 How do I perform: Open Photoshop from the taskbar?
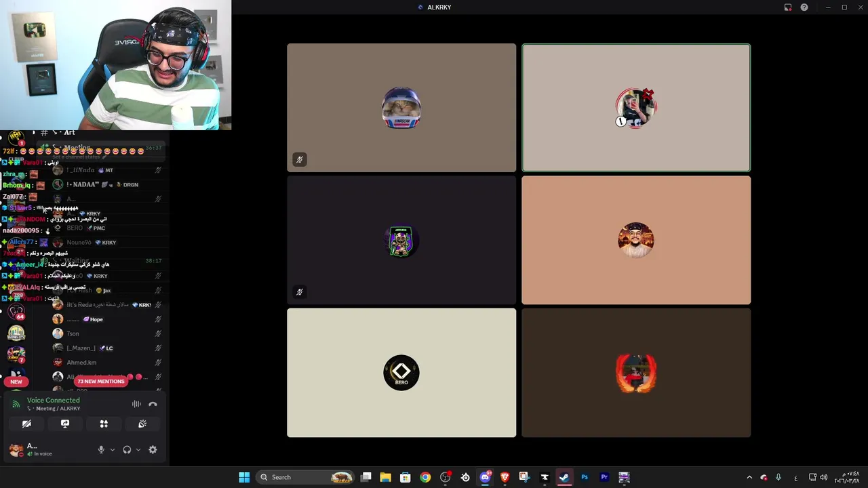585,477
